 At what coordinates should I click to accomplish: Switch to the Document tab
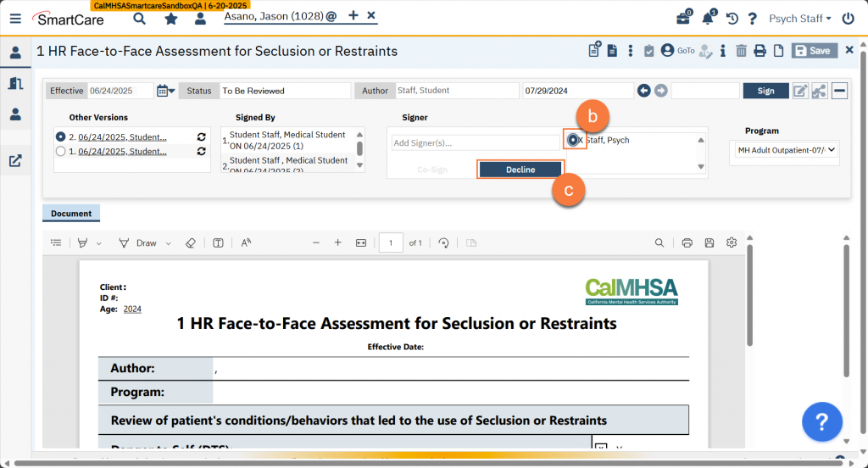tap(71, 214)
